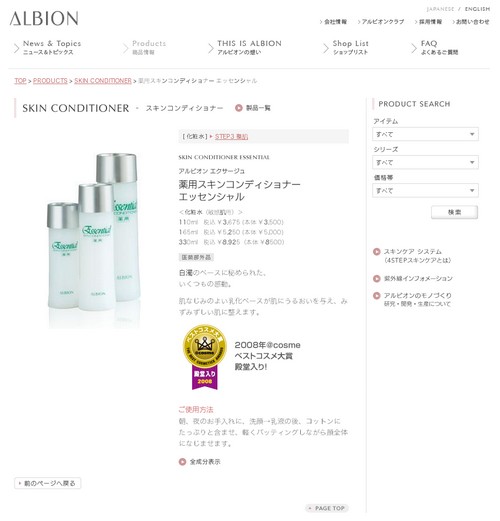Click the chevron icon beside News & Topics
Viewport: 500px width, 521px height.
pyautogui.click(x=17, y=48)
